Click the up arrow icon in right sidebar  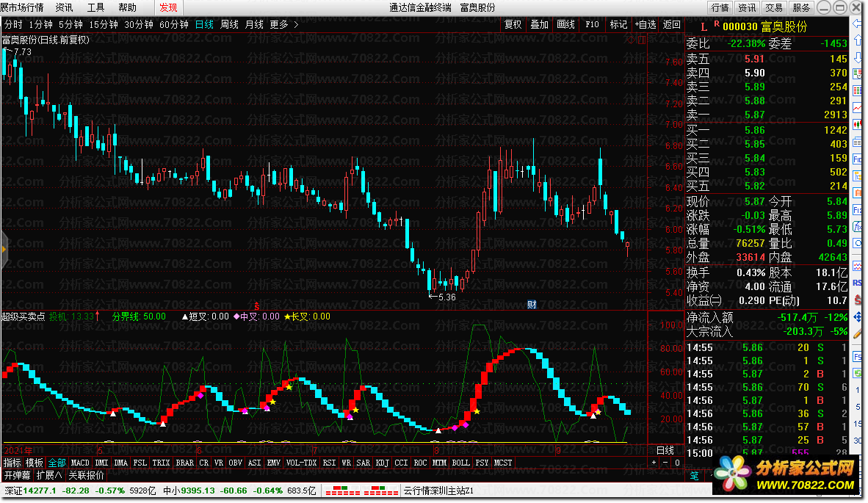pos(858,41)
